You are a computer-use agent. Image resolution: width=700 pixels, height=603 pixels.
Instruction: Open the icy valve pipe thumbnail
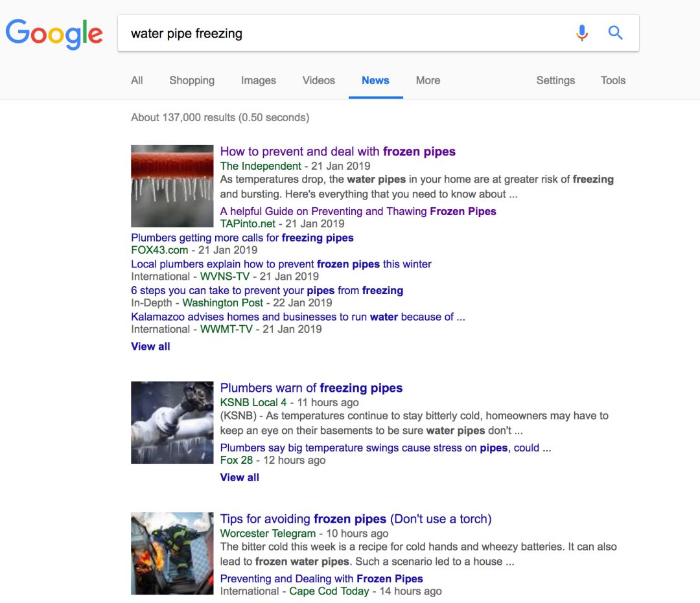[172, 422]
